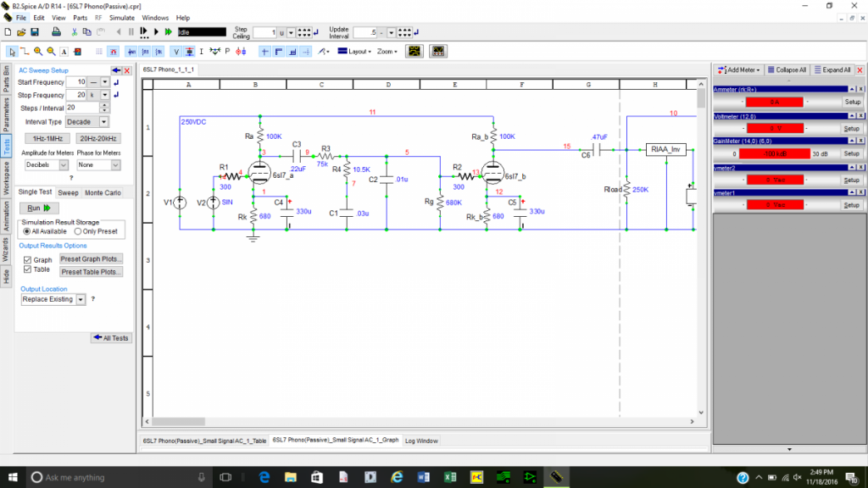Click the All Tests button
The width and height of the screenshot is (868, 488).
(x=111, y=338)
